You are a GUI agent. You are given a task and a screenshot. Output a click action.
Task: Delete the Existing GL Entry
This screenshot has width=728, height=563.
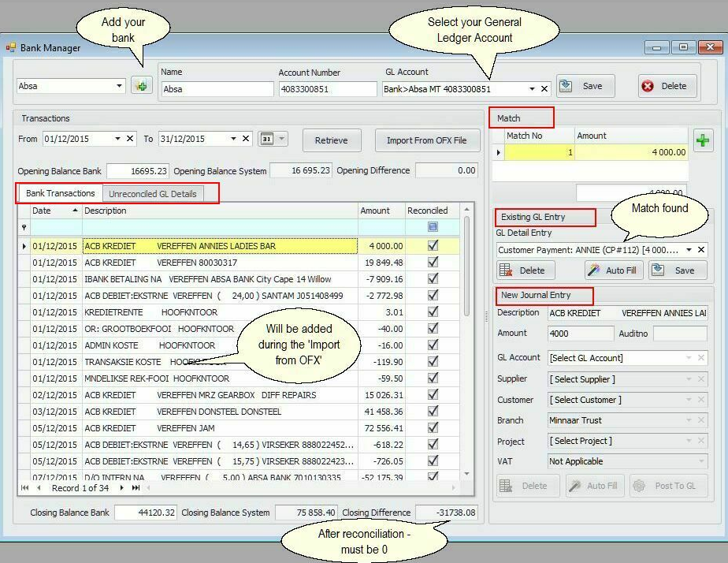point(525,270)
